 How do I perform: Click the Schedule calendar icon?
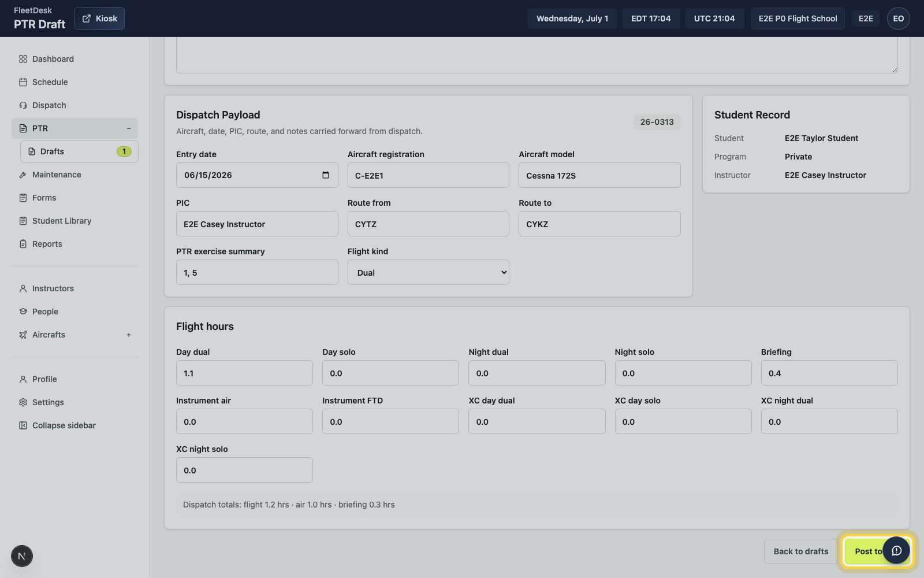click(x=23, y=82)
